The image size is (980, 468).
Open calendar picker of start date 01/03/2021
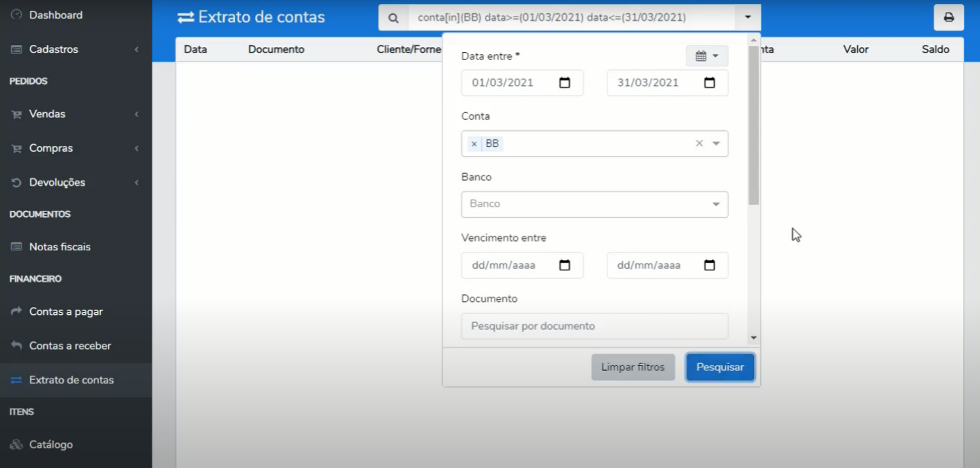[565, 83]
